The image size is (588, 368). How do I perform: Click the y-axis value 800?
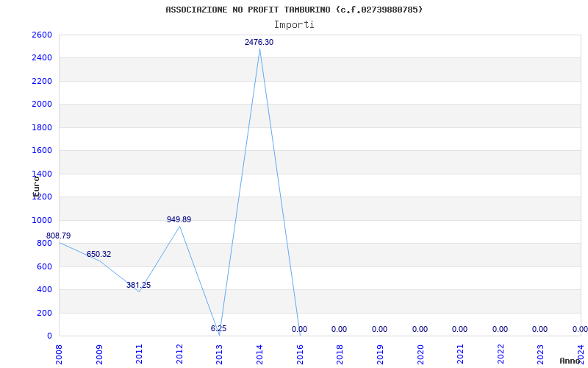click(44, 244)
